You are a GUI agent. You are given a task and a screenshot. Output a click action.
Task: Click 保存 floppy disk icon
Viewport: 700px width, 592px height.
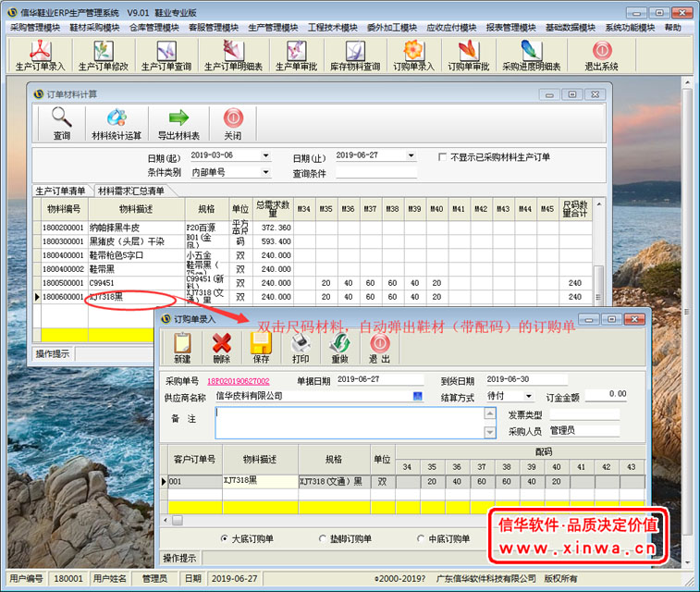[261, 348]
